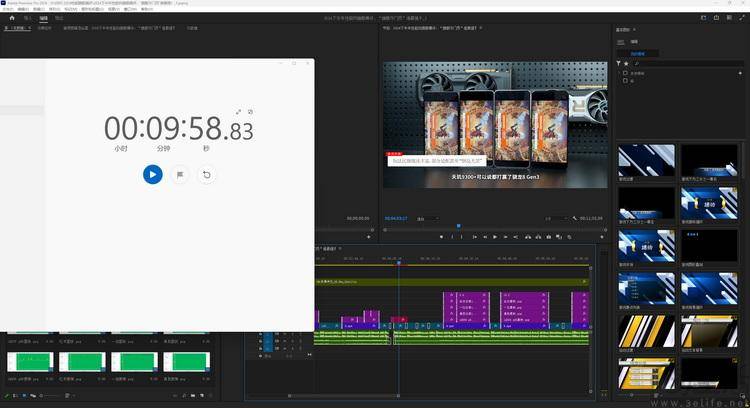The height and width of the screenshot is (408, 750).
Task: Click the Mark Out button
Action: pyautogui.click(x=462, y=237)
